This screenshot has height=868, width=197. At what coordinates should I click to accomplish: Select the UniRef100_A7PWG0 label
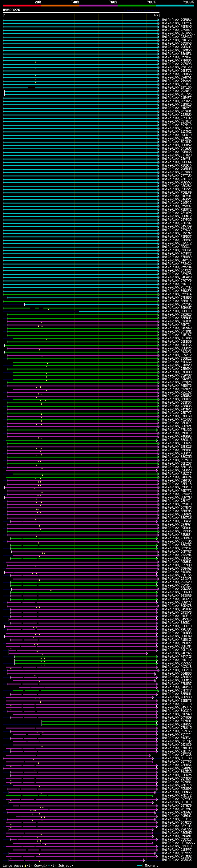177,60
